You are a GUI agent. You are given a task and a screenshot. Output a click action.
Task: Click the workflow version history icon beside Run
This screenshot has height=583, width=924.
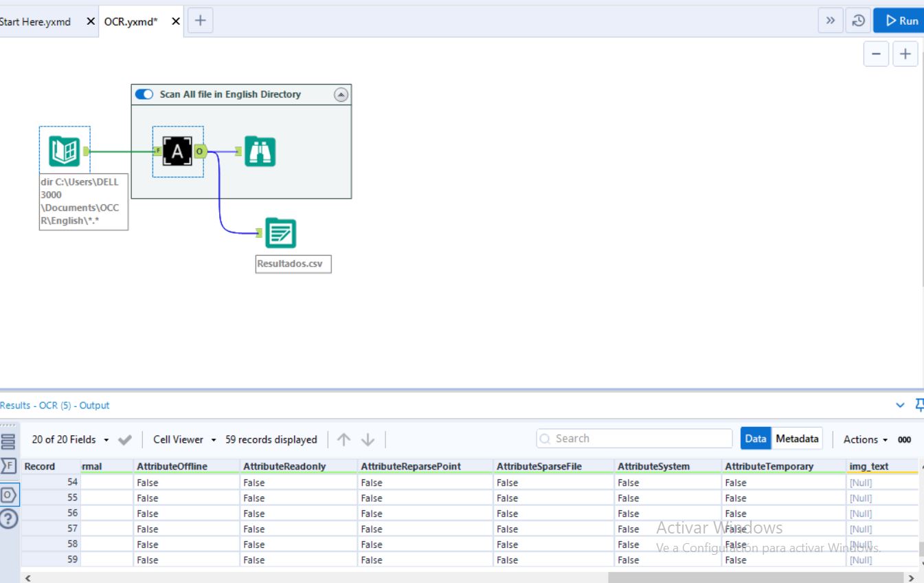click(858, 20)
